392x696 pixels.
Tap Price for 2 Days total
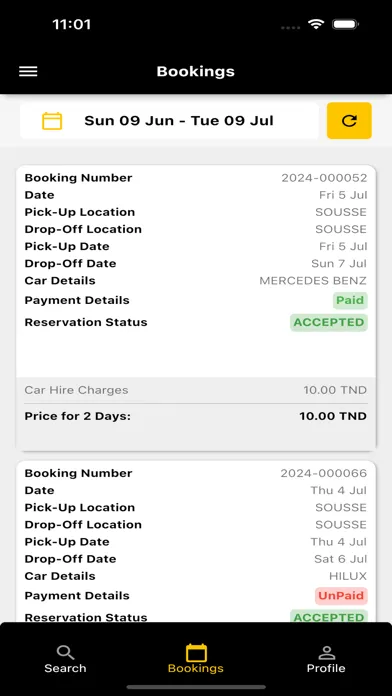(196, 416)
